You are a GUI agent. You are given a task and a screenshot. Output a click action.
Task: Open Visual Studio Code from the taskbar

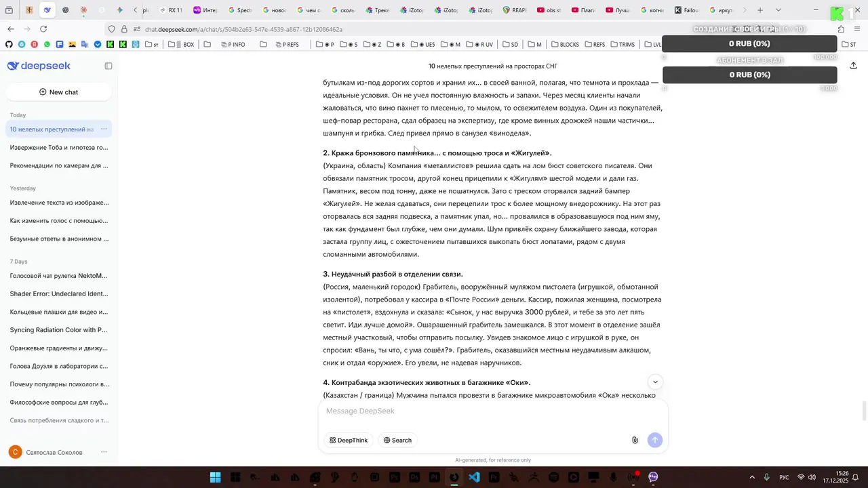[474, 477]
